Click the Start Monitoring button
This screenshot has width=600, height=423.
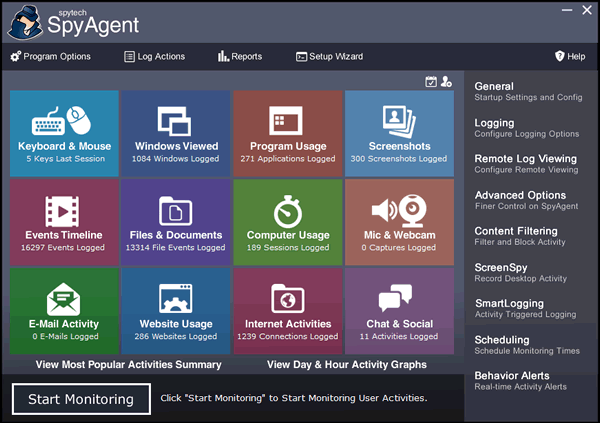pos(81,399)
